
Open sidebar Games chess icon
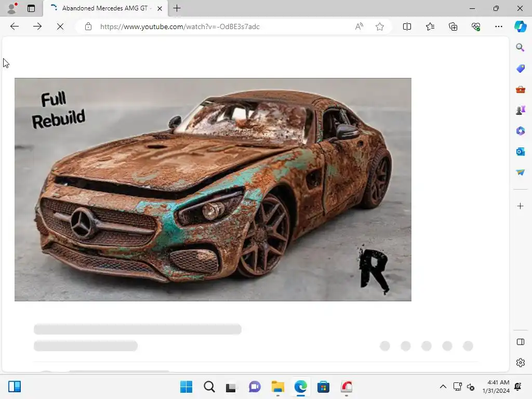[x=520, y=110]
